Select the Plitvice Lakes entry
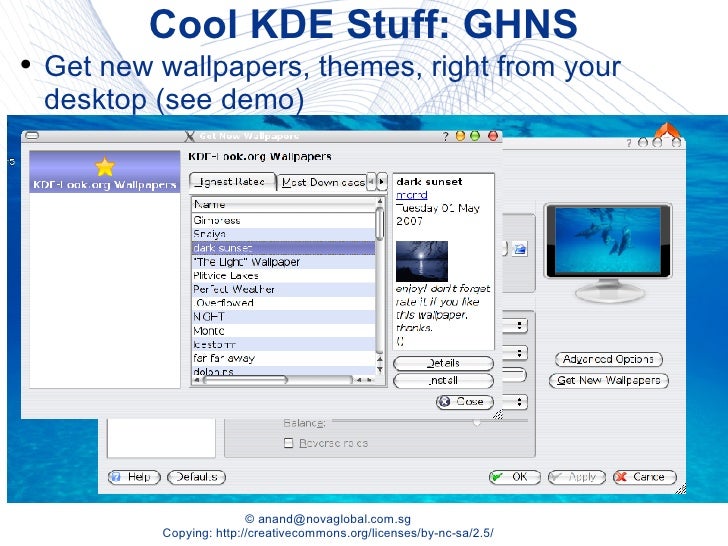This screenshot has height=546, width=728. 284,276
